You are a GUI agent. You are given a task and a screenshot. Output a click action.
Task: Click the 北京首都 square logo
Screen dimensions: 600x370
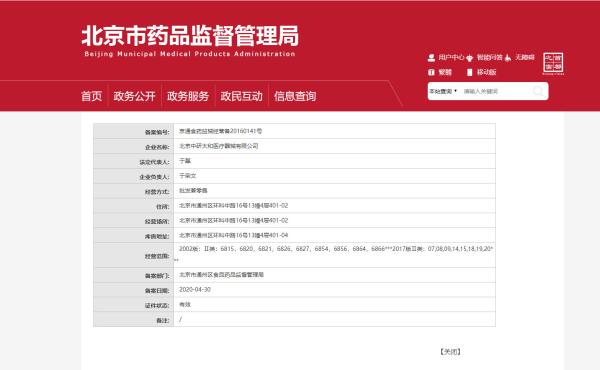click(x=553, y=63)
